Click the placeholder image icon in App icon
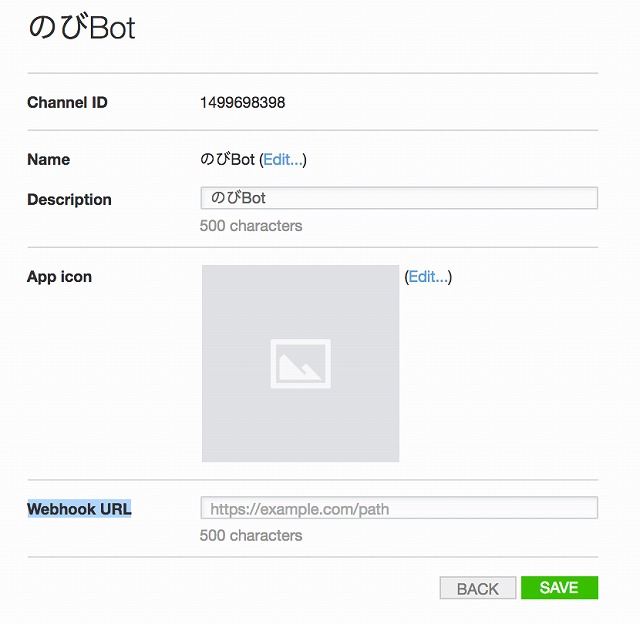Screen dimensions: 640x624 pos(301,364)
